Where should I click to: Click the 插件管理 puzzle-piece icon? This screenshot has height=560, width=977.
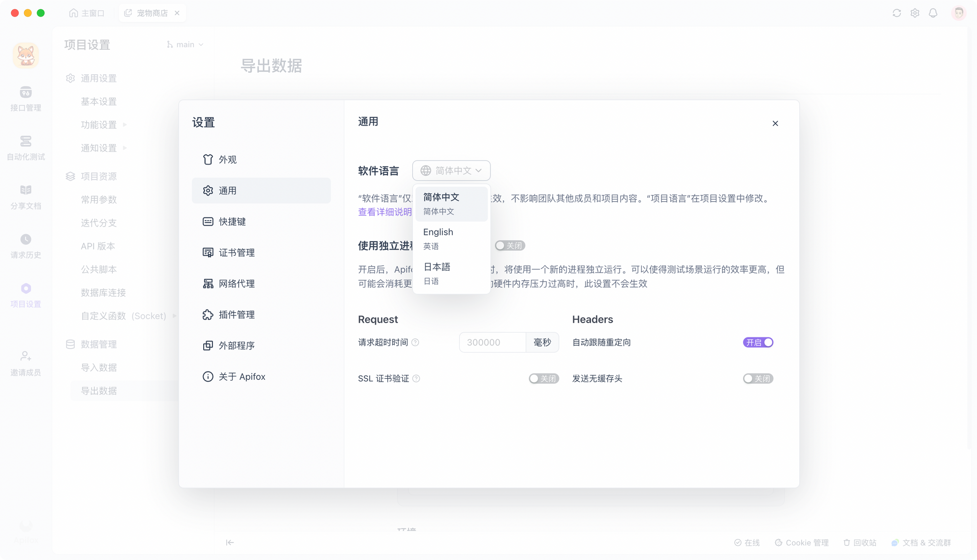coord(208,315)
